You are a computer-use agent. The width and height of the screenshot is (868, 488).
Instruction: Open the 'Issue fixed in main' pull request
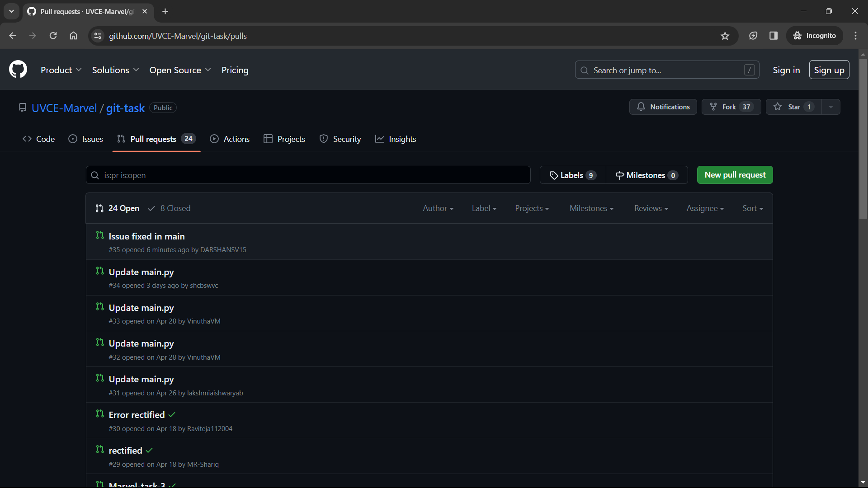[x=146, y=236]
